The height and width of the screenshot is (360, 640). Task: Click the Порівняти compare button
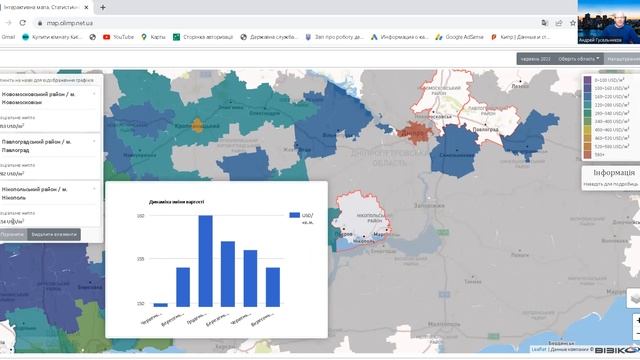click(12, 234)
